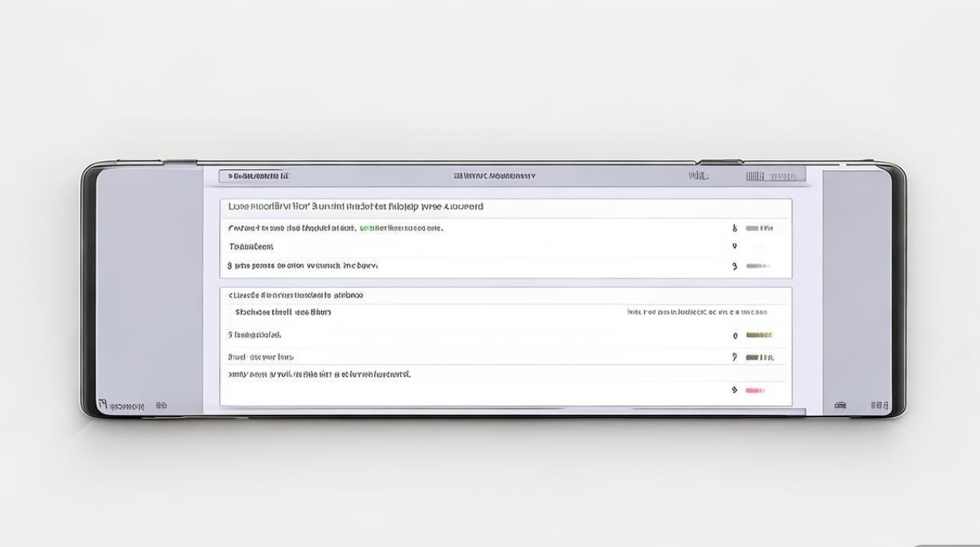Toggle the dark gray bar in second panel

click(758, 357)
